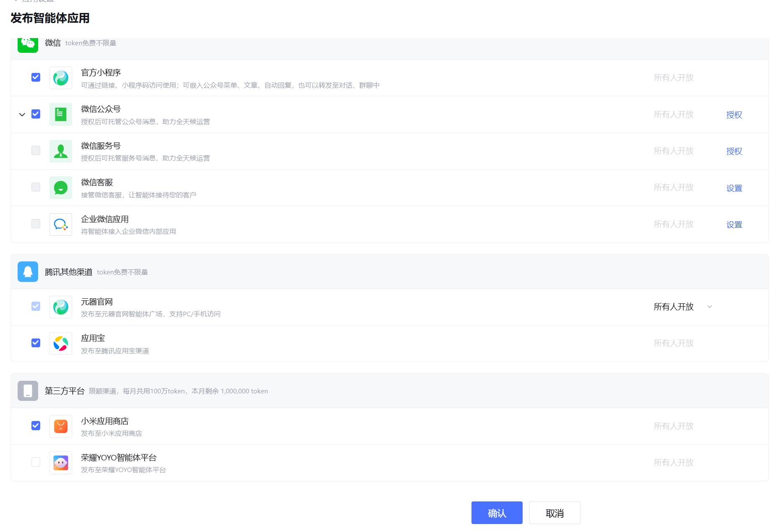Viewport: 777px width, 532px height.
Task: Collapse the 微信公众号 row chevron
Action: (x=22, y=114)
